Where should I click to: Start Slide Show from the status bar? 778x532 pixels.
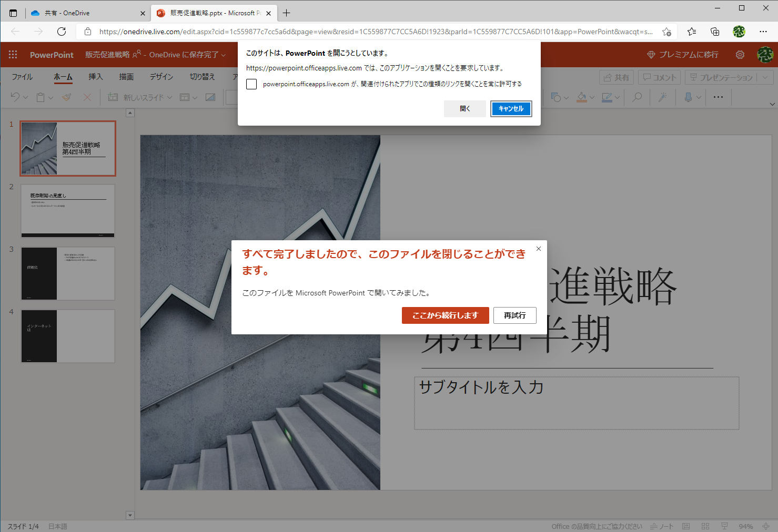tap(724, 526)
